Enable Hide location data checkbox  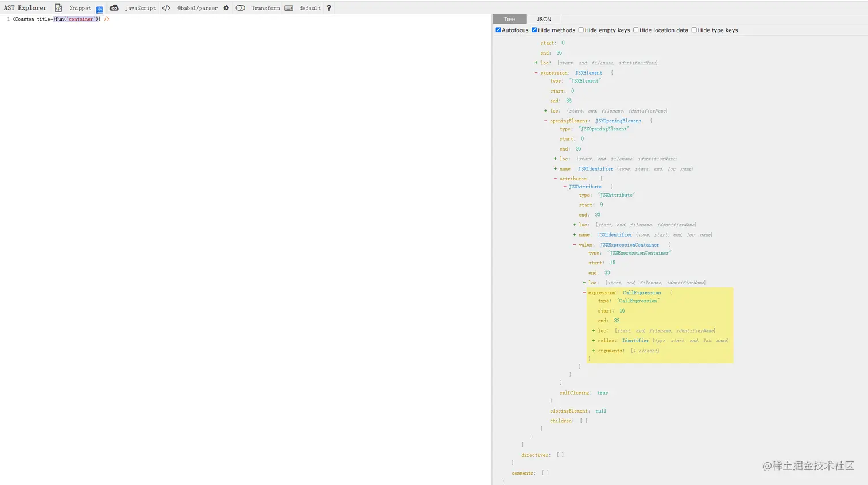(636, 30)
